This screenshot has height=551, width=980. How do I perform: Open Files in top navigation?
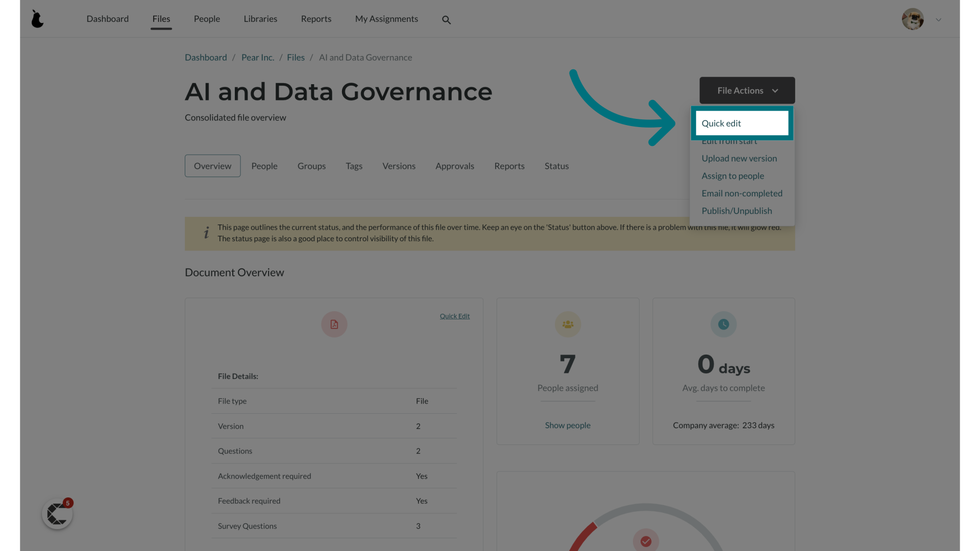161,19
